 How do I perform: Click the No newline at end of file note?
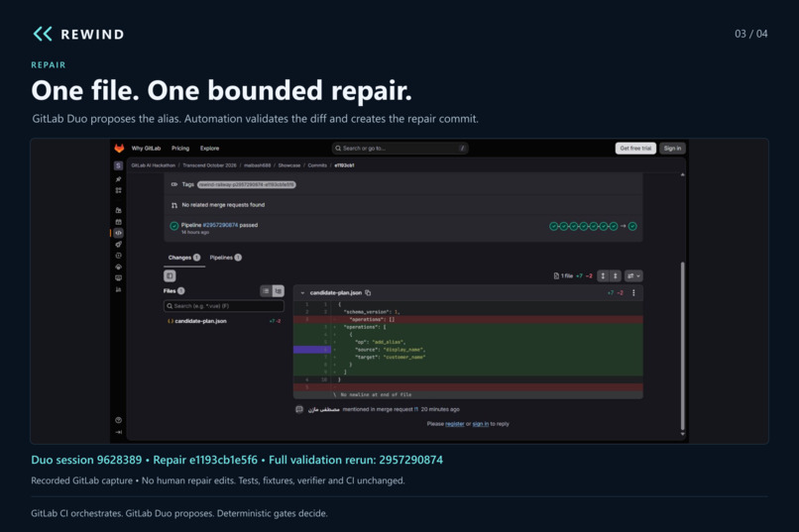tap(376, 394)
